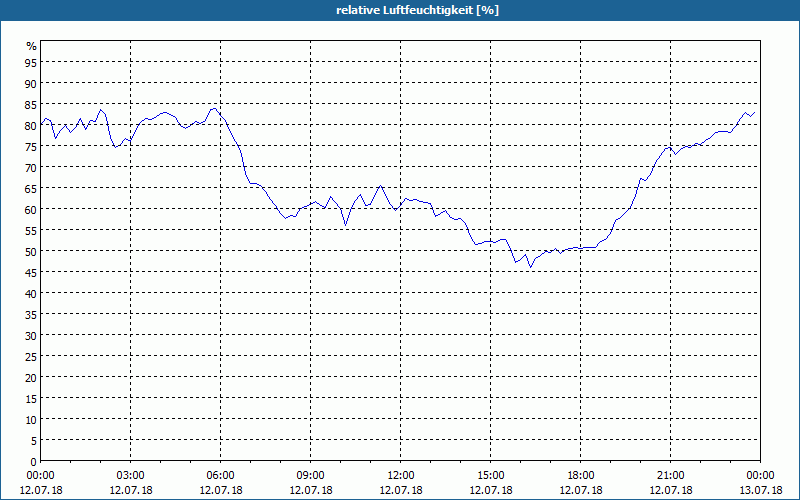
Task: Select the 12.07.18 date under 12:00
Action: [401, 490]
